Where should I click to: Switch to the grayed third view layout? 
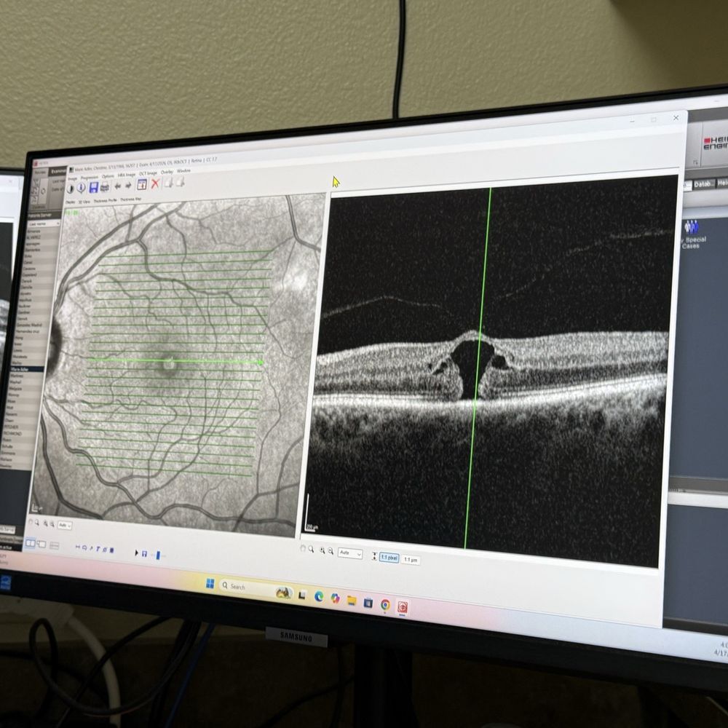tap(55, 545)
